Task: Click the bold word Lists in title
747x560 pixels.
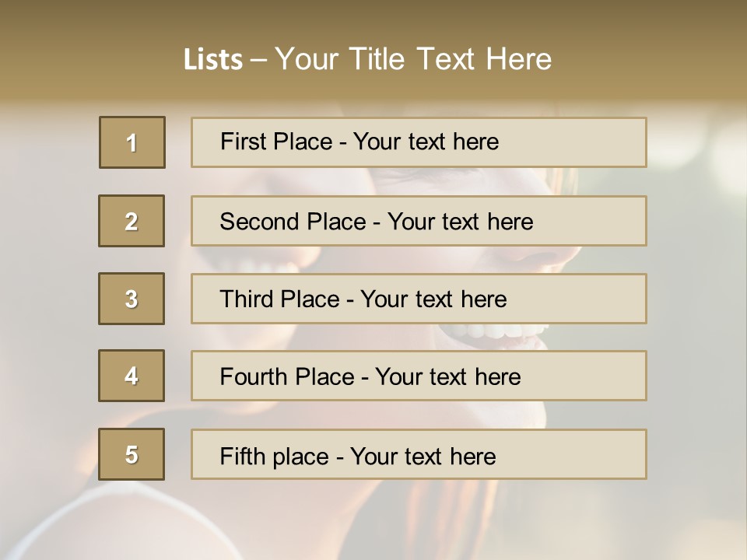Action: (x=212, y=60)
